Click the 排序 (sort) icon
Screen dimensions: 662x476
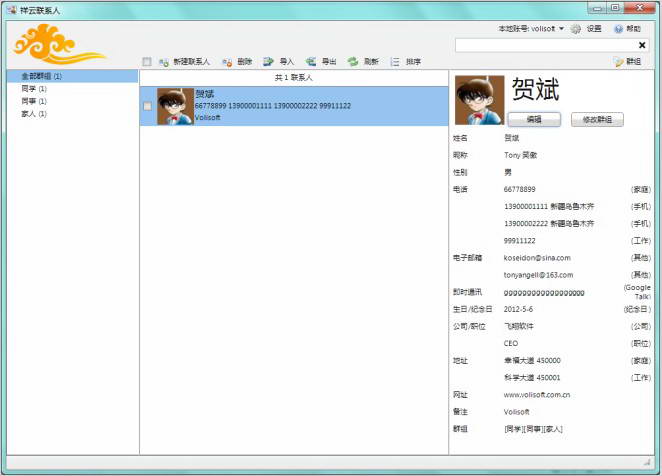pyautogui.click(x=395, y=62)
